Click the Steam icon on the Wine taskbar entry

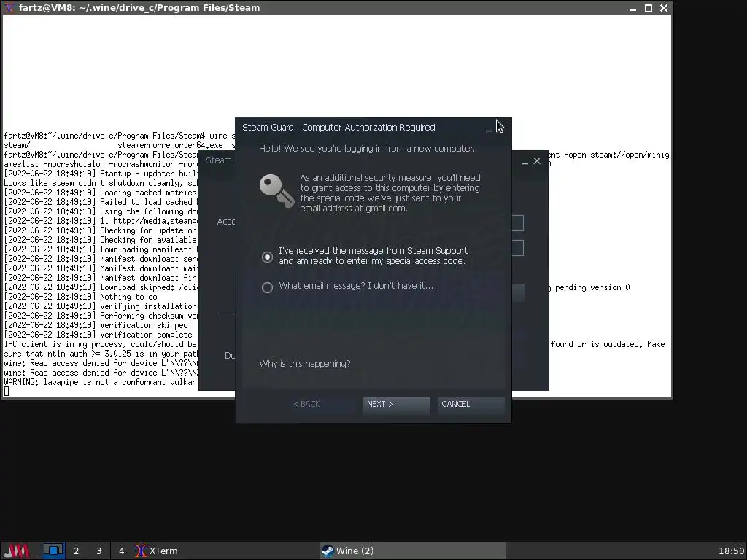(327, 551)
